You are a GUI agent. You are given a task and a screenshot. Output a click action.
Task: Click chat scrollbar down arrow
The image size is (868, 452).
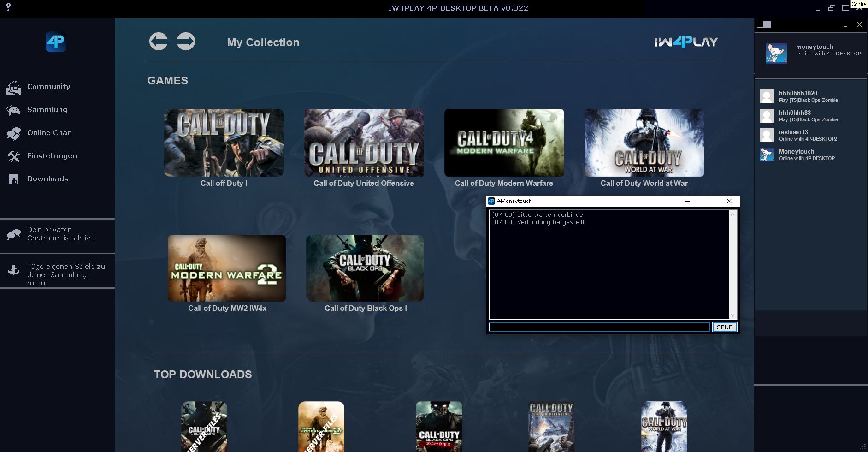pos(732,315)
